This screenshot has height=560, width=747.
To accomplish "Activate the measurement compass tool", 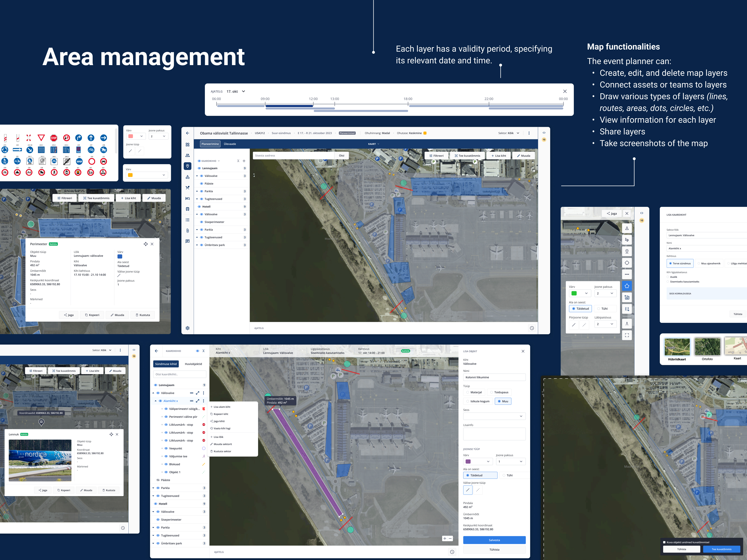I will pos(627,324).
